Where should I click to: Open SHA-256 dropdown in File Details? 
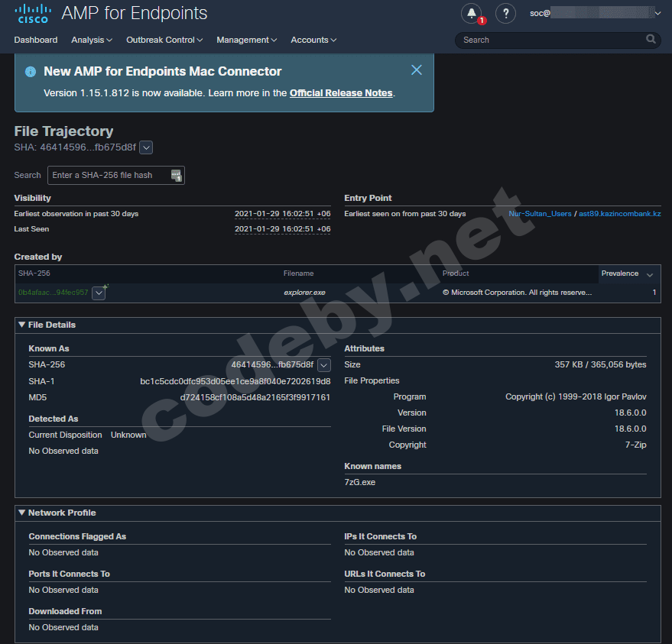[x=323, y=365]
